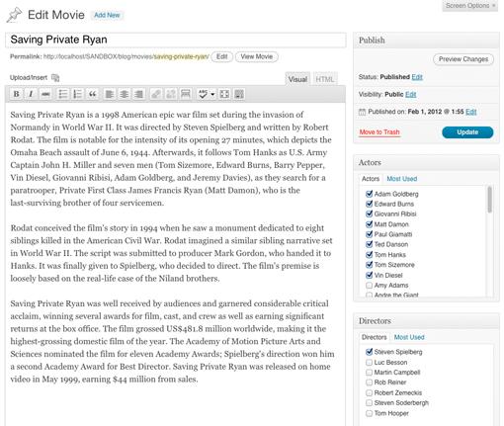
Task: Apply Italic formatting in toolbar
Action: [x=31, y=94]
